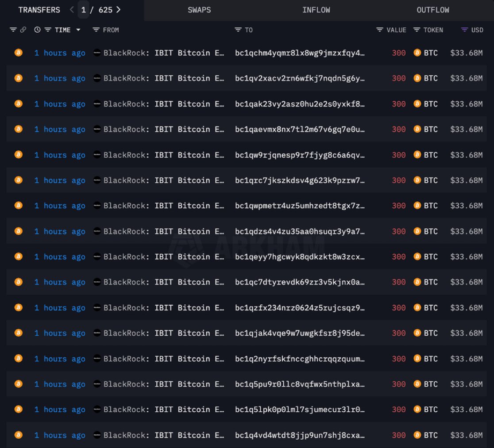Viewport: 494px width, 448px height.
Task: Open address bc1q5pu9r0llc8vqfwx5nthplxa…
Action: tap(300, 384)
